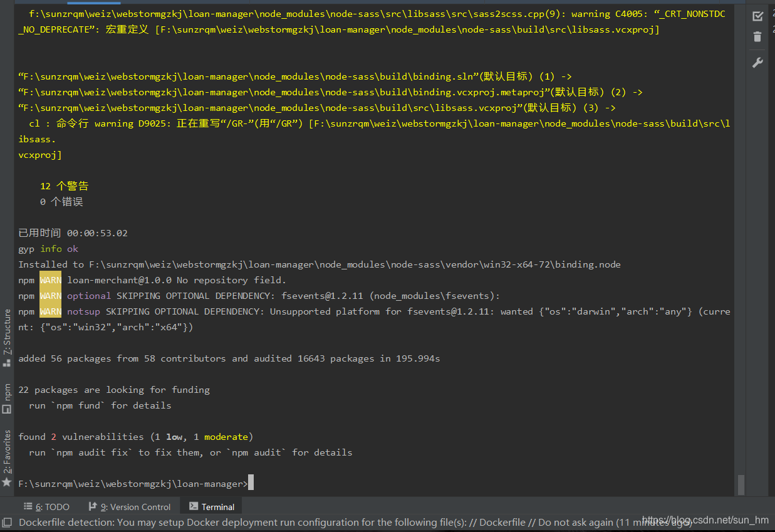775x532 pixels.
Task: Click the 'added 56 packages' line
Action: point(229,358)
